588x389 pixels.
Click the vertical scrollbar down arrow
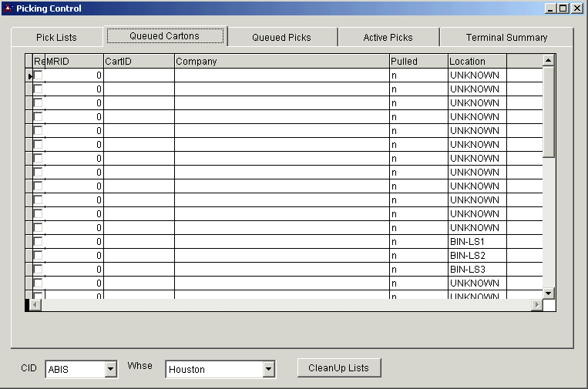coord(549,293)
